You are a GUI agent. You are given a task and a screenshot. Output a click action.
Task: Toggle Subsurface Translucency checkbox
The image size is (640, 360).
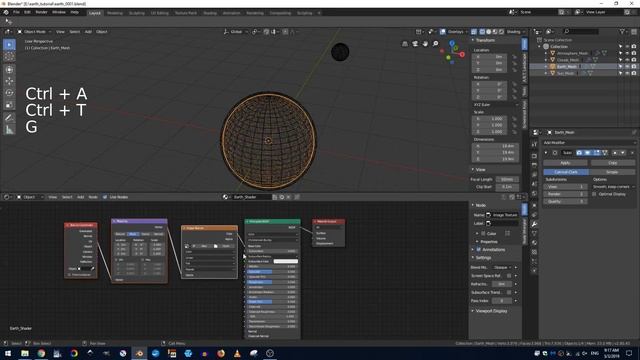coord(509,292)
